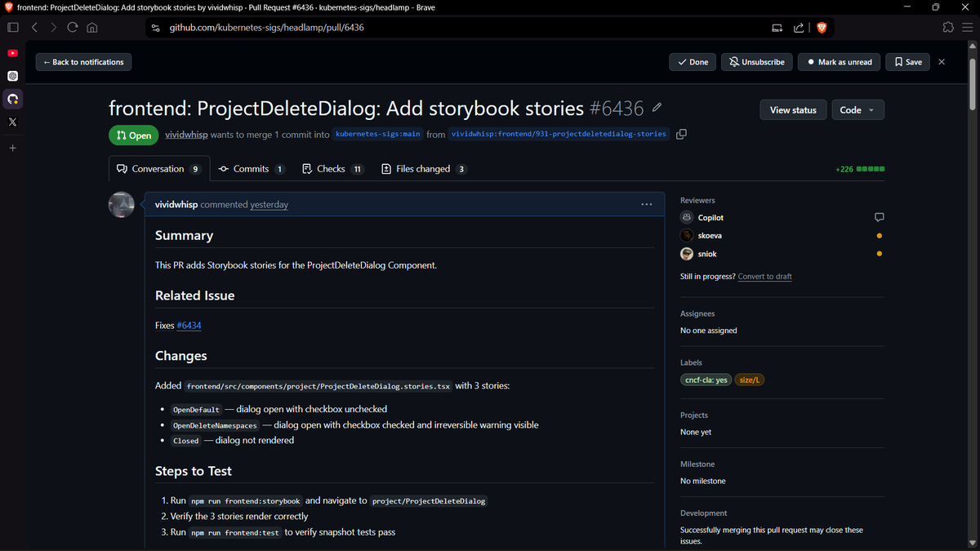980x551 pixels.
Task: Open the Checks tab
Action: pos(332,169)
